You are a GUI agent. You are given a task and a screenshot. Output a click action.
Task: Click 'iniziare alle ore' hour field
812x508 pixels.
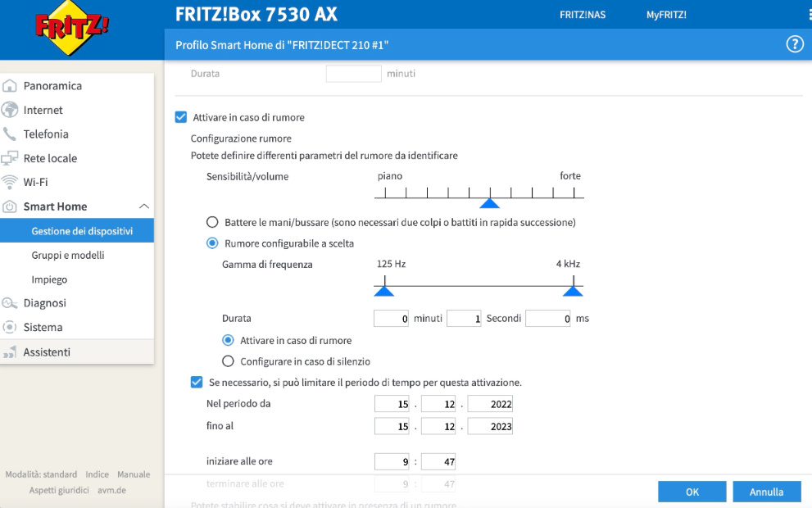(392, 461)
